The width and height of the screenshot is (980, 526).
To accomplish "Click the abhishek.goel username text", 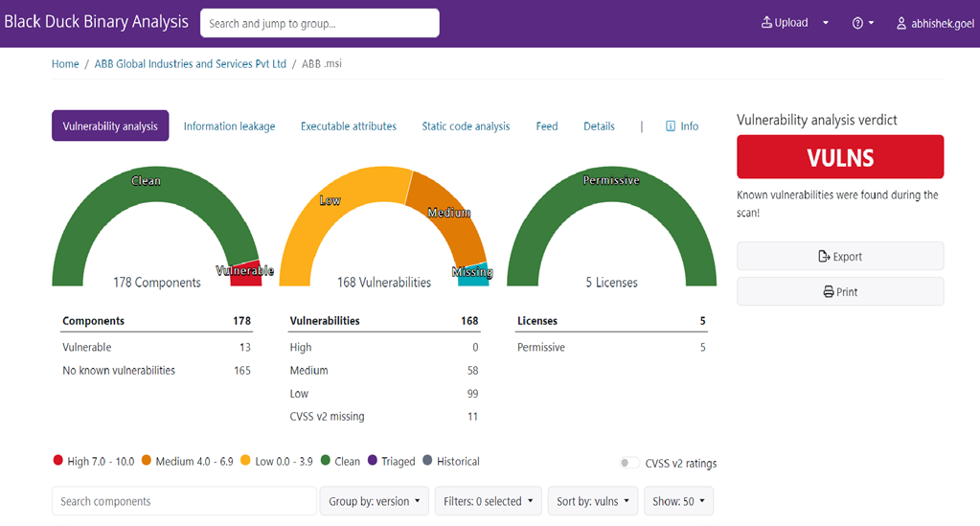I will coord(942,24).
